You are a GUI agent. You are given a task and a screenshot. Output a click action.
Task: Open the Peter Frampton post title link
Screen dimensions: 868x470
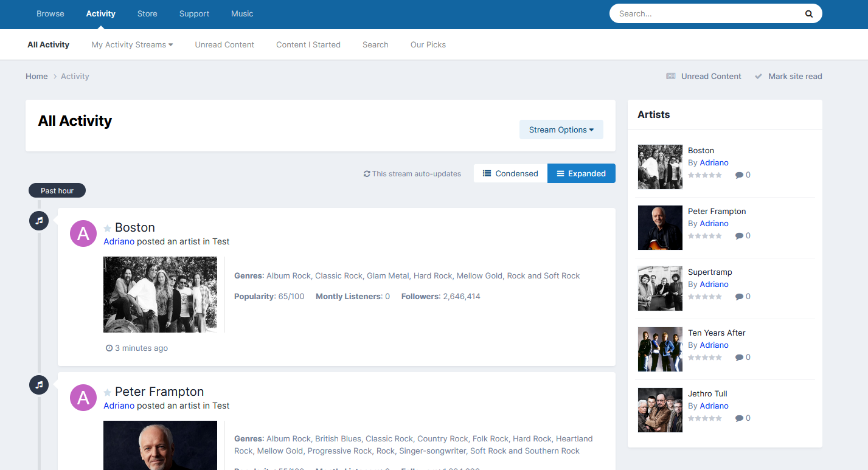pyautogui.click(x=159, y=392)
